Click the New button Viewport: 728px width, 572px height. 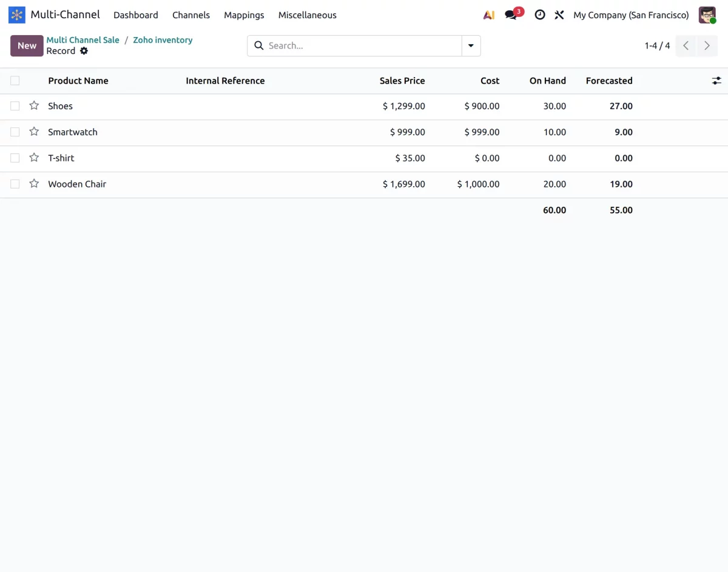(x=27, y=45)
